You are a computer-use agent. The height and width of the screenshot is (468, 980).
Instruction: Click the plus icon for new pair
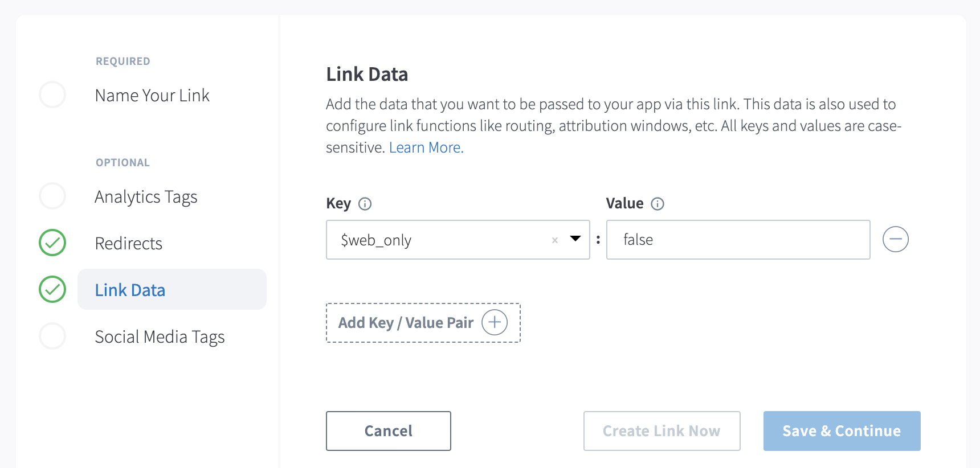[495, 323]
